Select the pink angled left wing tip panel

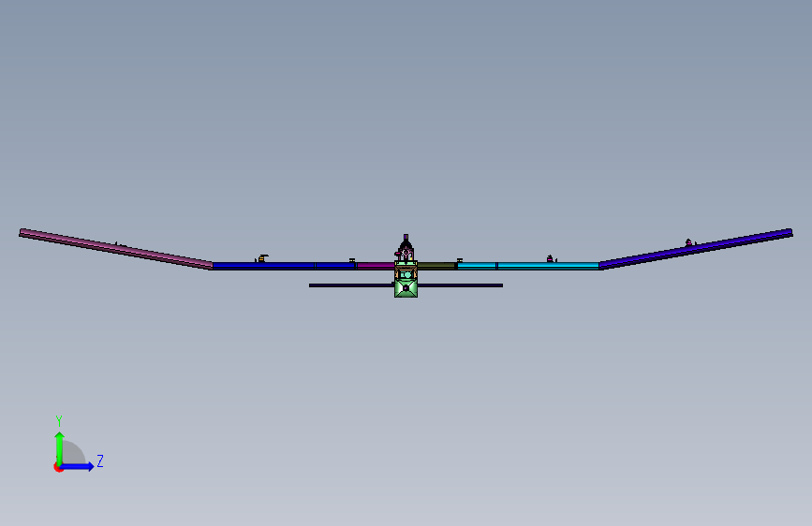pyautogui.click(x=116, y=249)
